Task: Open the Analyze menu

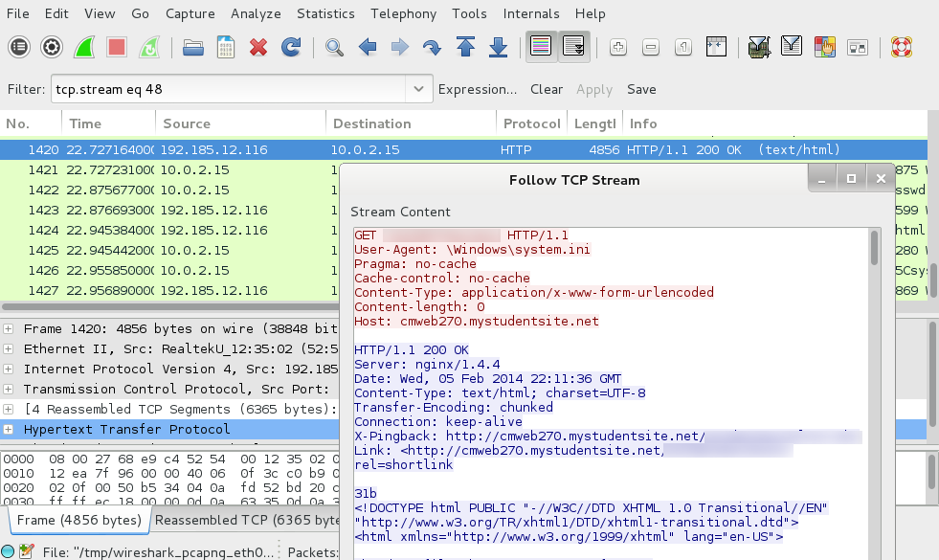Action: tap(256, 13)
